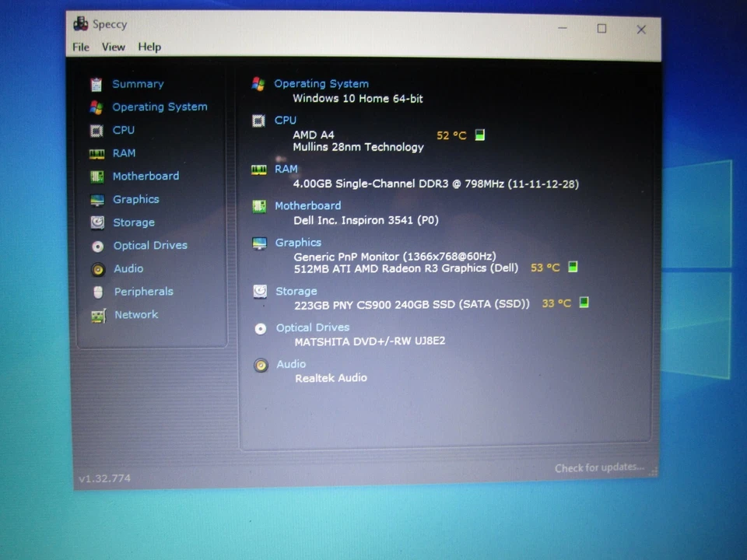Click the Peripherals mouse icon in sidebar
Viewport: 747px width, 560px height.
(98, 292)
